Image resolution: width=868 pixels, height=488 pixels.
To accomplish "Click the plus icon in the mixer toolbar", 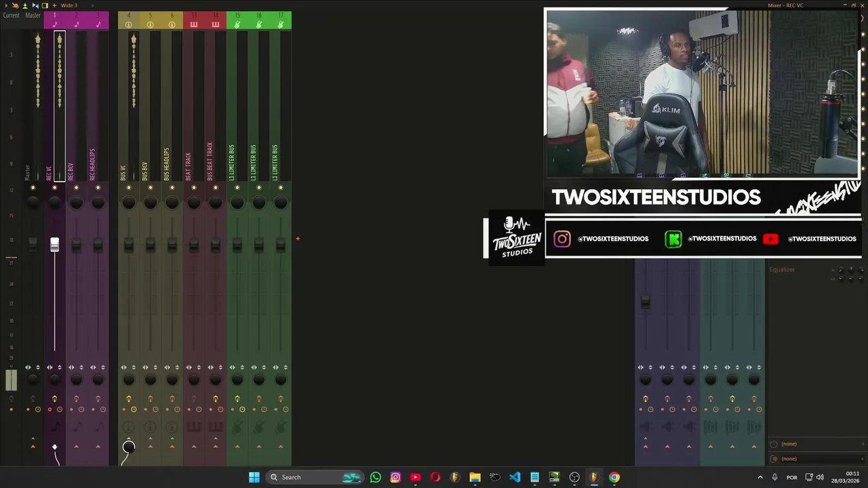I will click(54, 5).
